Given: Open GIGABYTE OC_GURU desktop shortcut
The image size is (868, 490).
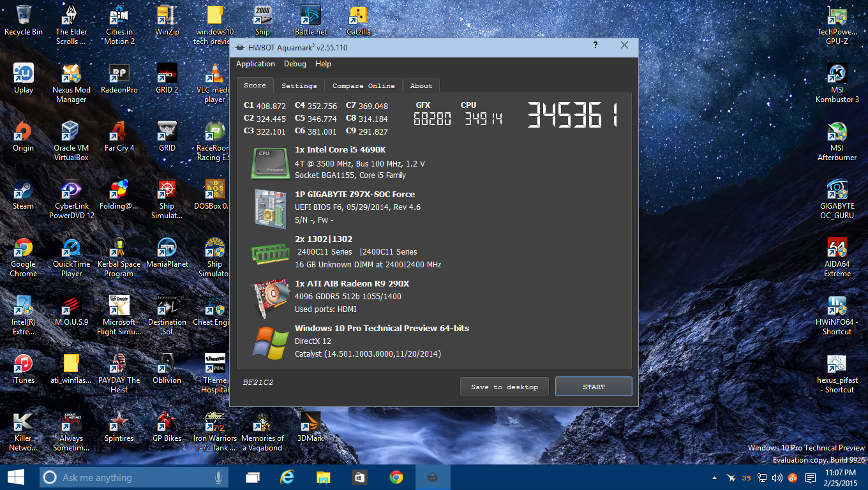Looking at the screenshot, I should [837, 199].
